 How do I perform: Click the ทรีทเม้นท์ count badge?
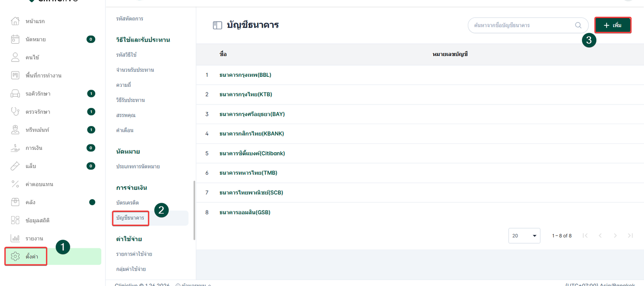(91, 130)
